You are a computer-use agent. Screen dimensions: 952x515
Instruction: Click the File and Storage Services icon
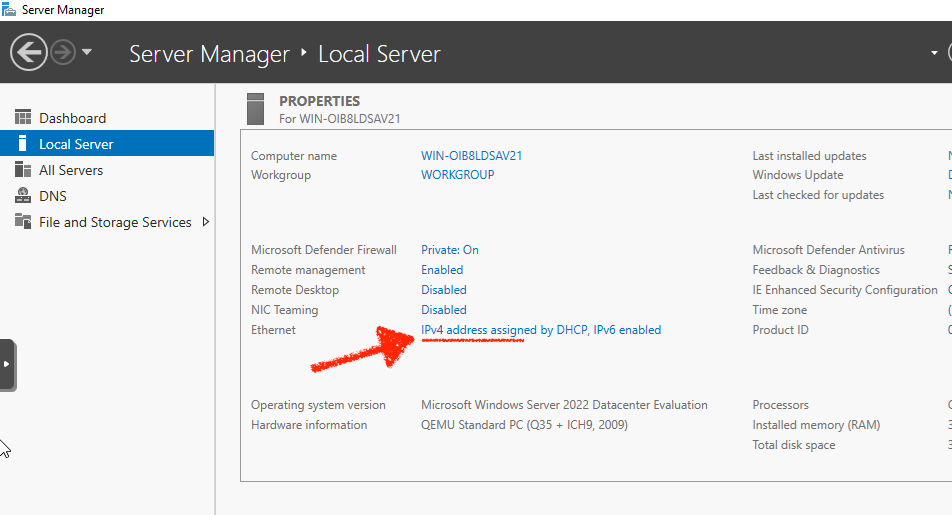pos(23,222)
